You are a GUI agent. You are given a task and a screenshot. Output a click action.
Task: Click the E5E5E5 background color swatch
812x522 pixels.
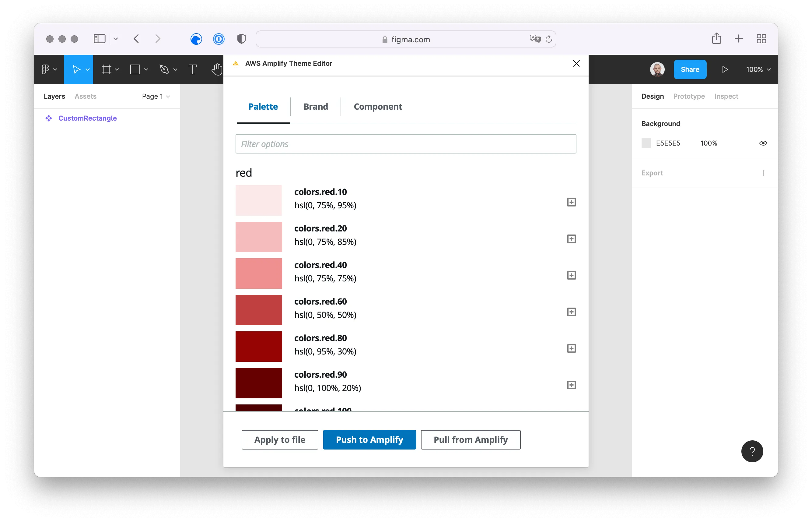tap(646, 143)
